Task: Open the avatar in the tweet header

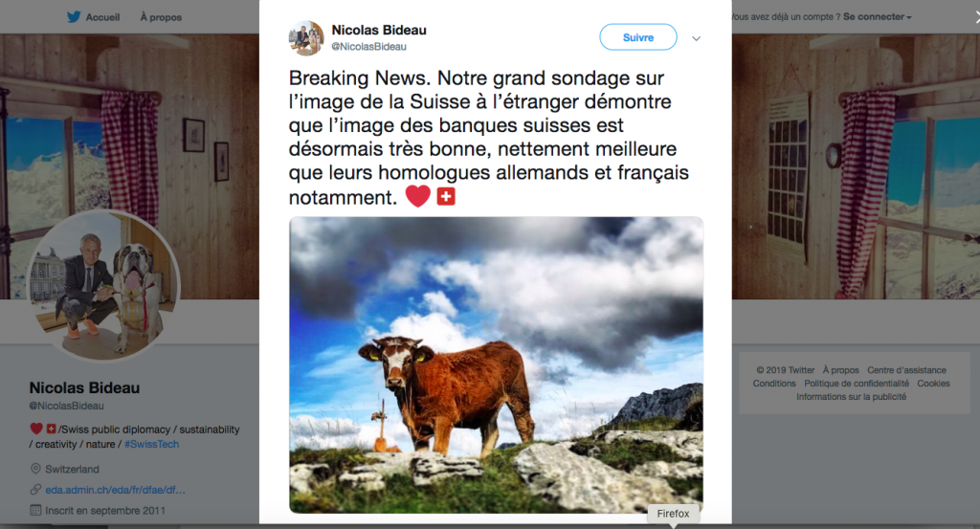Action: point(306,38)
